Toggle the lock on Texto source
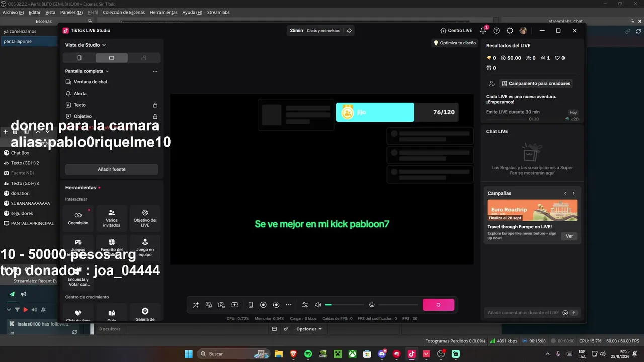This screenshot has height=362, width=644. click(155, 105)
